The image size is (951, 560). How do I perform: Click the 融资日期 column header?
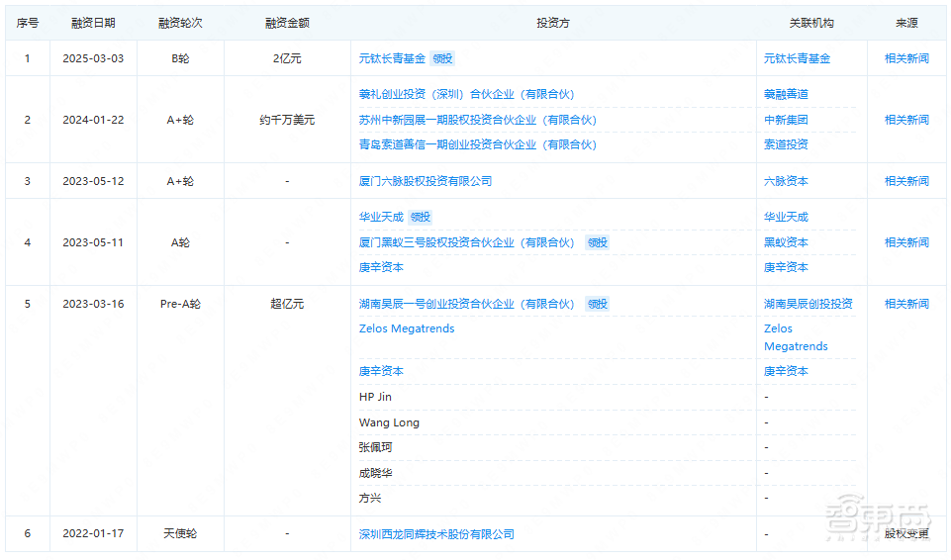[93, 23]
